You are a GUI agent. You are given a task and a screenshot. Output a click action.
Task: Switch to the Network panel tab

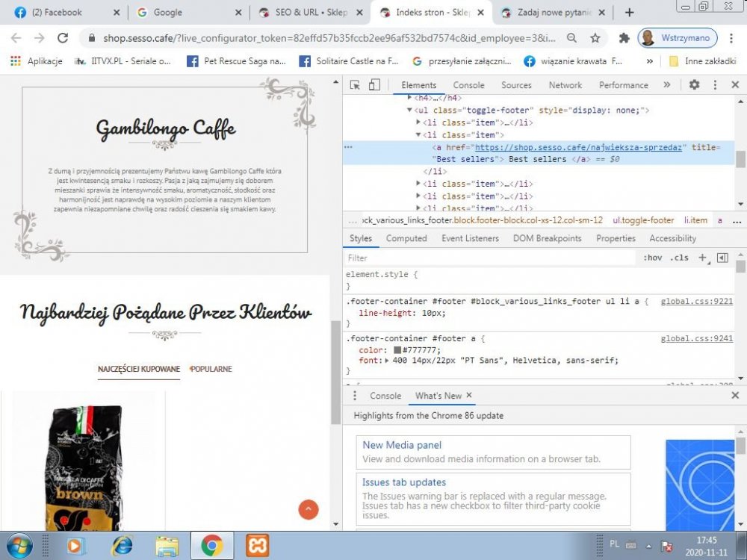(x=565, y=85)
